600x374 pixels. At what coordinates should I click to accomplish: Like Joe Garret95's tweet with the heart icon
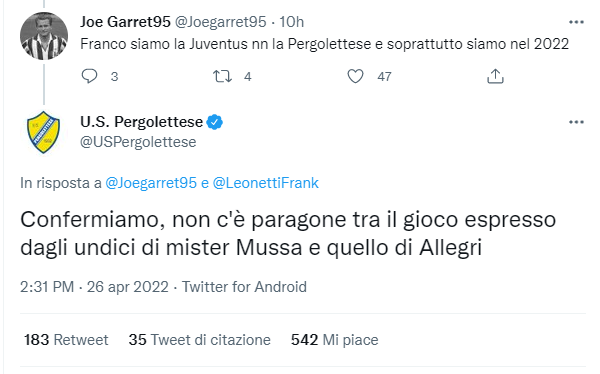tap(355, 76)
